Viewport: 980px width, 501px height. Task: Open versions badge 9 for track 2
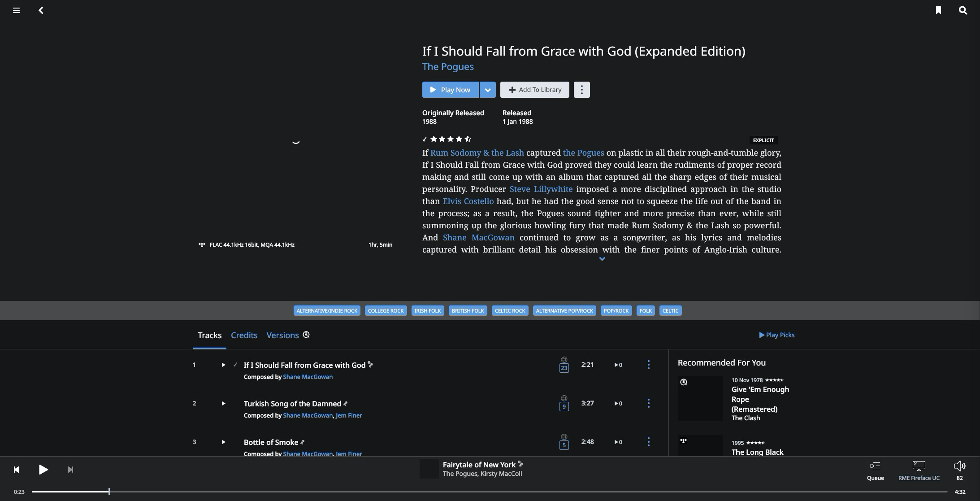tap(564, 406)
